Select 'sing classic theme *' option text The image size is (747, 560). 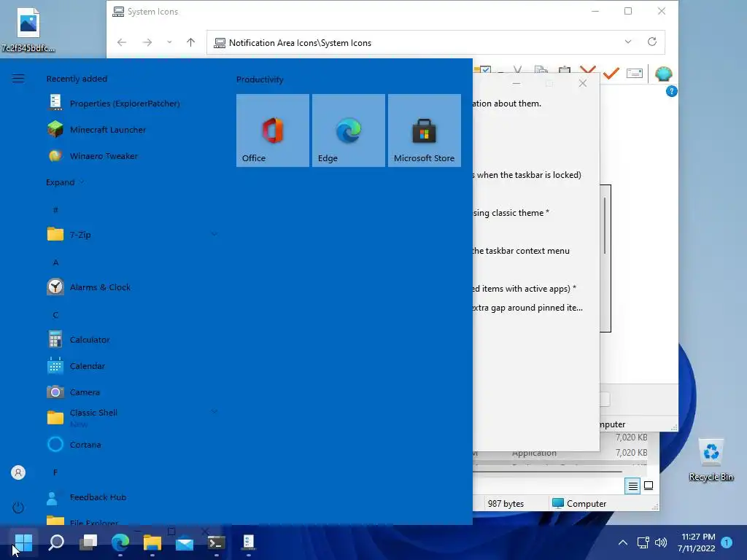click(511, 212)
